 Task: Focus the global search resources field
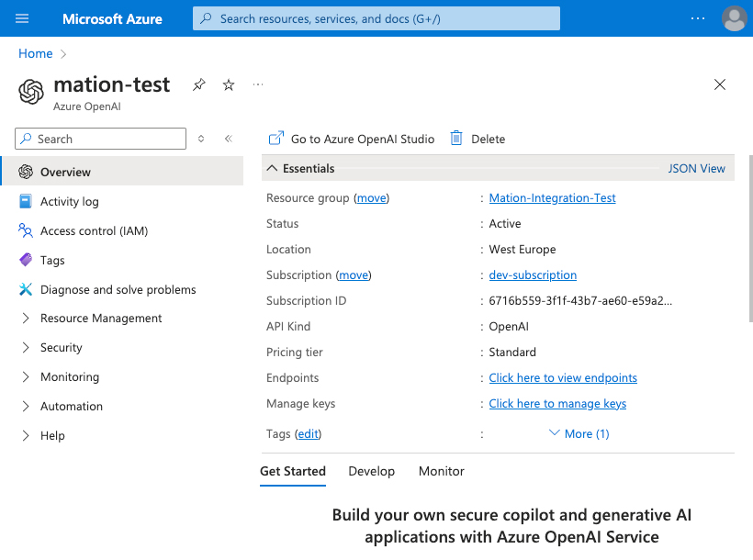376,18
